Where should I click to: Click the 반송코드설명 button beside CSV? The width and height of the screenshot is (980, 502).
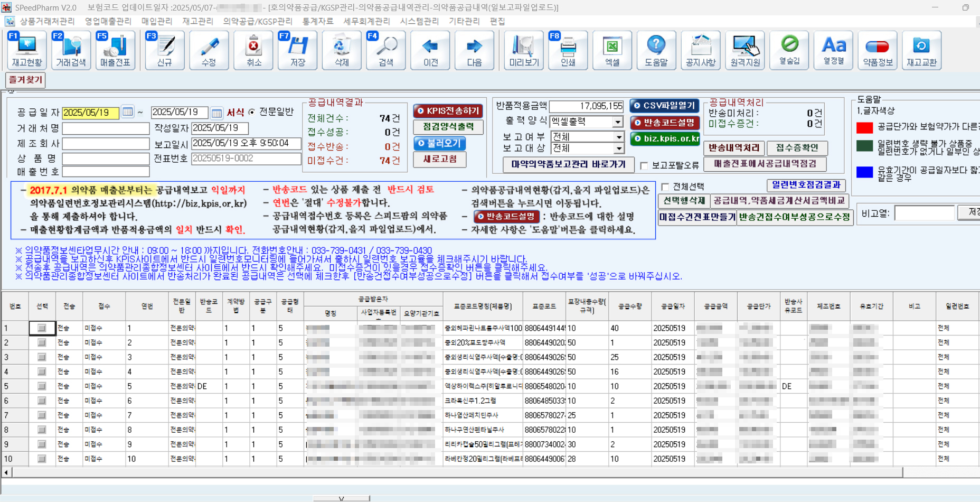665,123
